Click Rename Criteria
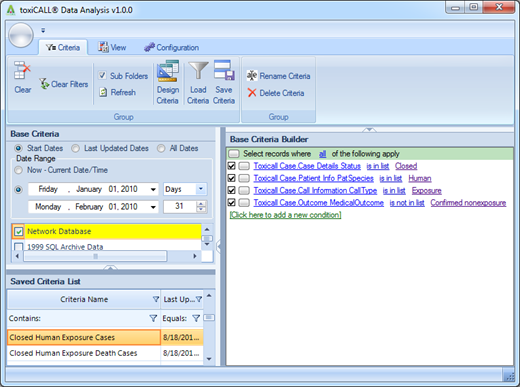This screenshot has width=520, height=387. pos(279,76)
